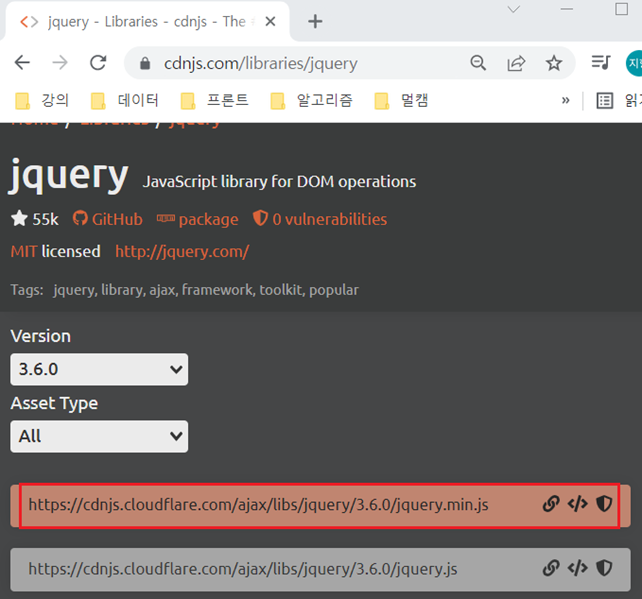Open the 멀캠 bookmark folder
This screenshot has width=642, height=599.
[401, 100]
